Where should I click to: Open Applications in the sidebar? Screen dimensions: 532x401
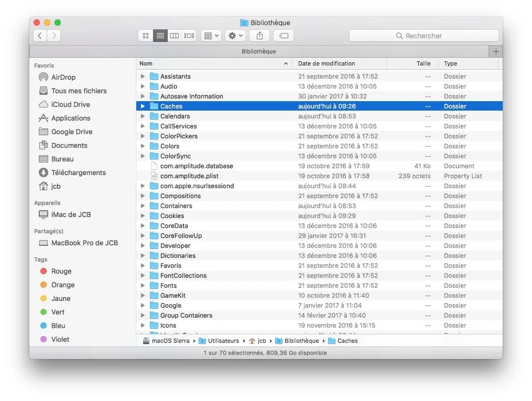pos(64,118)
